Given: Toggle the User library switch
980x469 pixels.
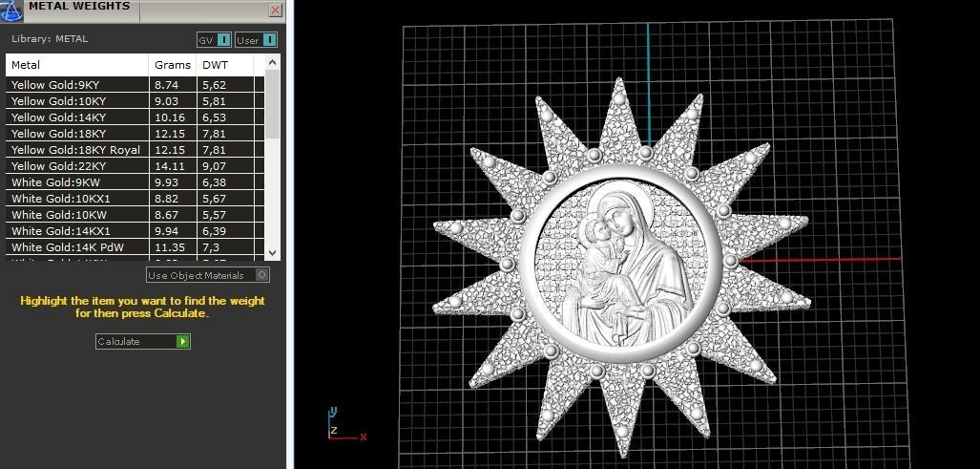Looking at the screenshot, I should pos(257,40).
